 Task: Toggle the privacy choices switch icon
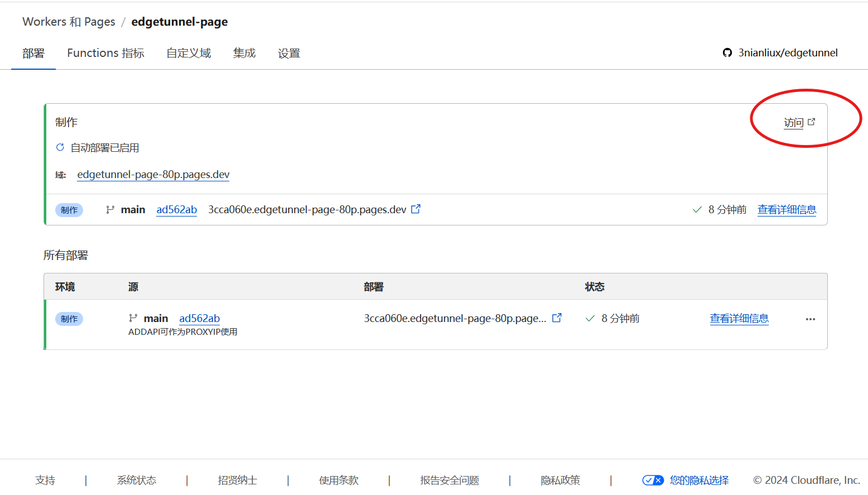point(653,480)
